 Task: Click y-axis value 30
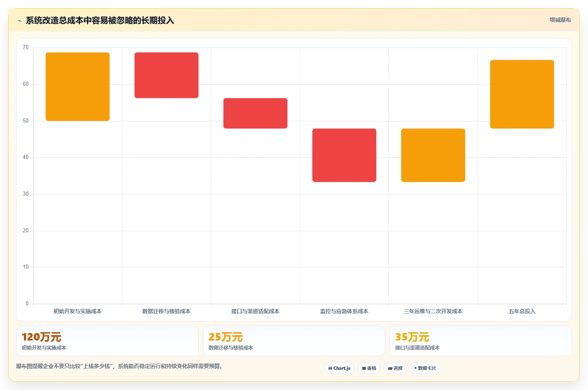tap(26, 194)
